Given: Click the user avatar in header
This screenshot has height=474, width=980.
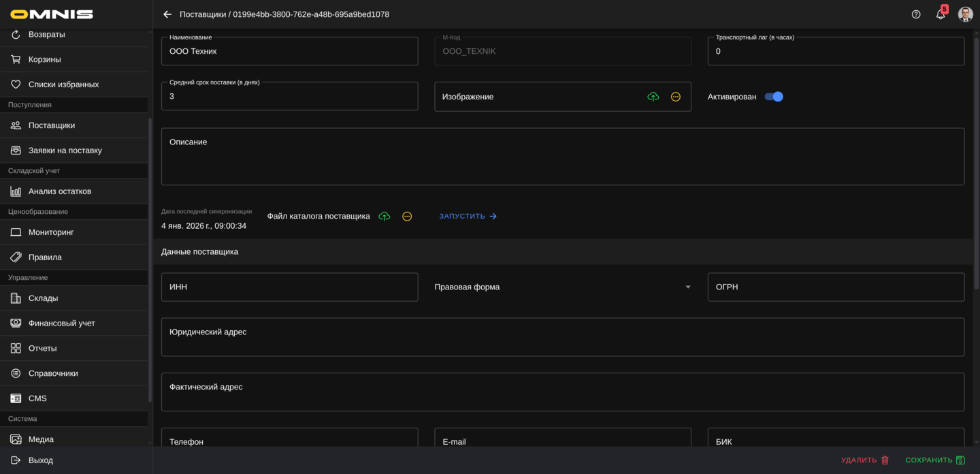Looking at the screenshot, I should click(x=965, y=14).
